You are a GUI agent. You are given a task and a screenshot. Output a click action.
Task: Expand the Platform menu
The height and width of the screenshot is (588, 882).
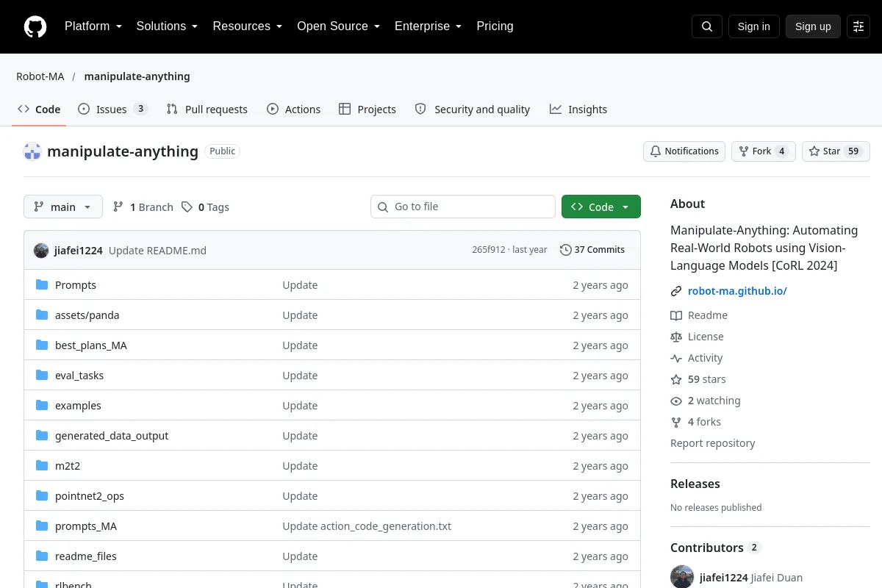pos(93,26)
